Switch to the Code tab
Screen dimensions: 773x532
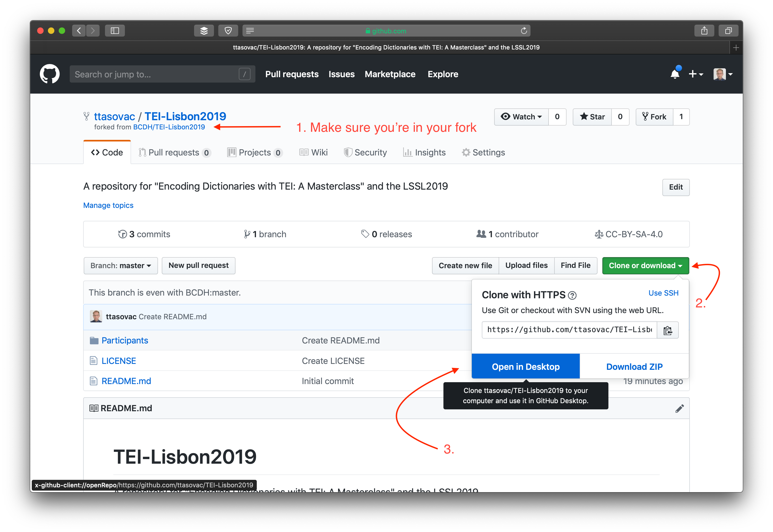point(107,153)
